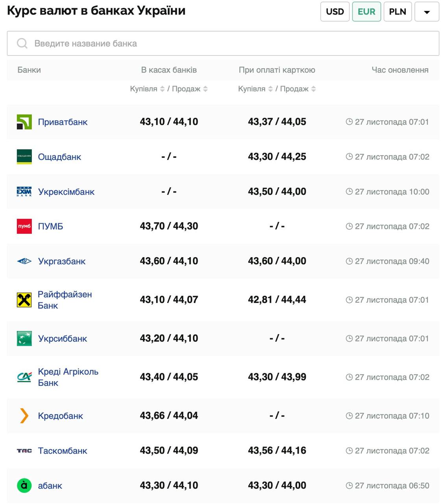Screen dimensions: 446x504
Task: Click the red ПУМБ logo icon
Action: point(24,226)
